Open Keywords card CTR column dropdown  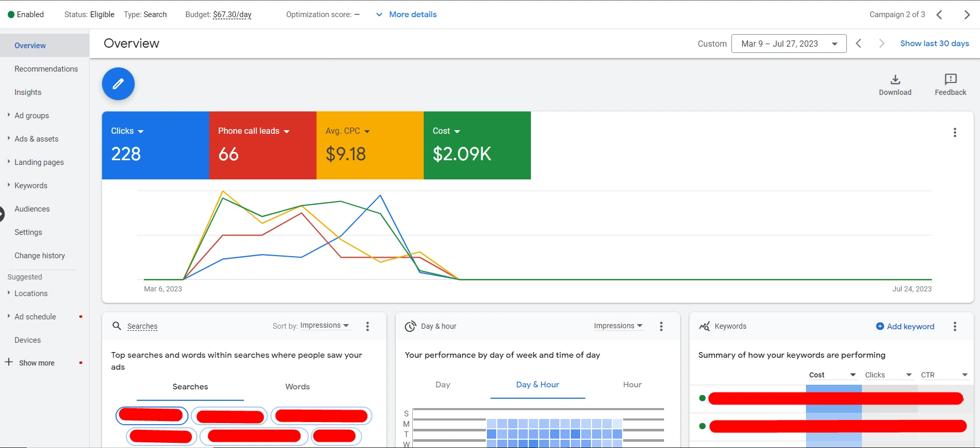tap(944, 375)
